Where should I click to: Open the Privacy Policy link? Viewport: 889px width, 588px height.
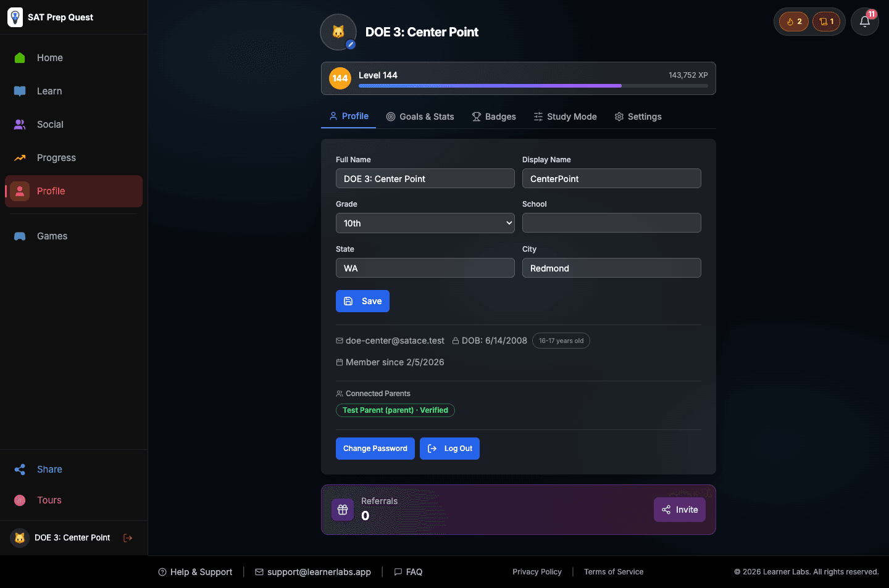pos(536,571)
